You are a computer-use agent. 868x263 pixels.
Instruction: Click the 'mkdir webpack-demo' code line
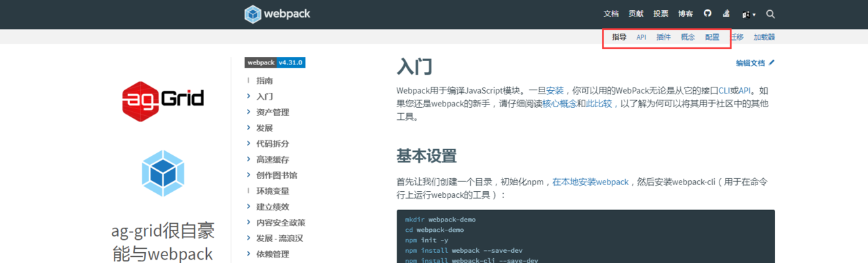point(441,220)
